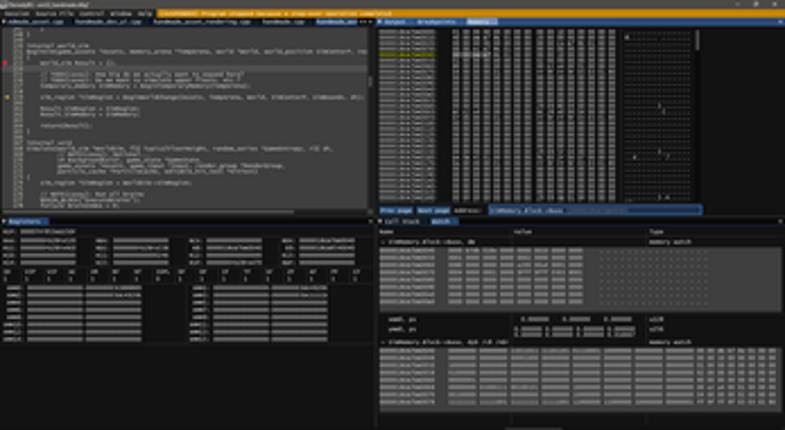Collapse the first watch expression in Watch
This screenshot has height=430, width=785.
click(x=384, y=242)
